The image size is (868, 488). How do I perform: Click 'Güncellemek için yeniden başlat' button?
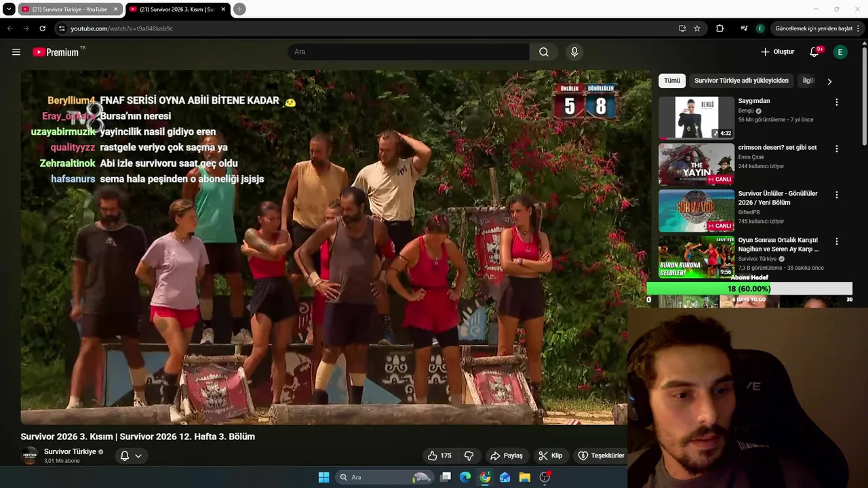point(814,28)
